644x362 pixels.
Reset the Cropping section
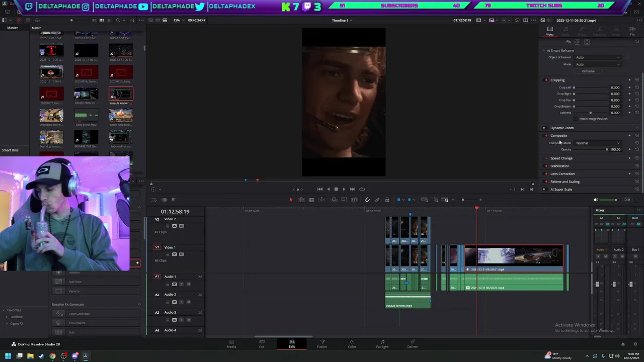pos(637,80)
